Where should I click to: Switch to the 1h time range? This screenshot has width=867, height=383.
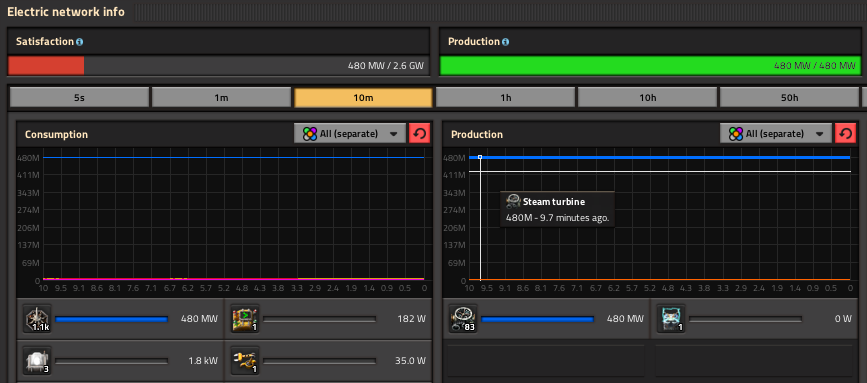click(x=505, y=98)
